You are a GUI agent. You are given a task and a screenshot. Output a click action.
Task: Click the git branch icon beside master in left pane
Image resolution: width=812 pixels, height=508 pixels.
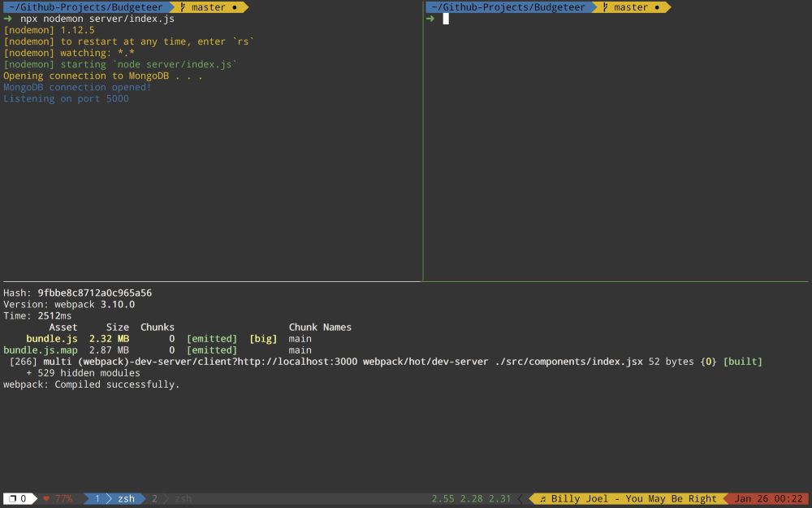184,7
